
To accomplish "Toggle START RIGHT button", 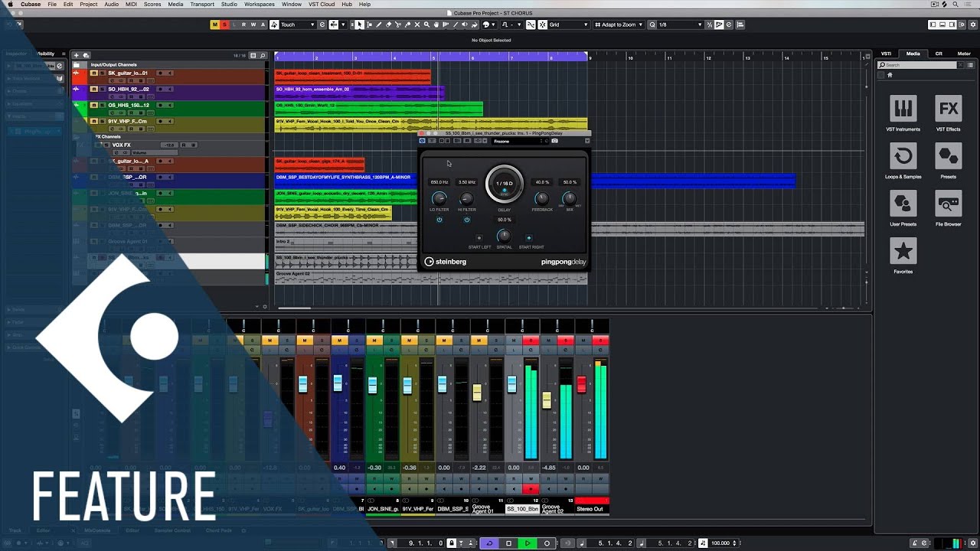I will (x=529, y=238).
